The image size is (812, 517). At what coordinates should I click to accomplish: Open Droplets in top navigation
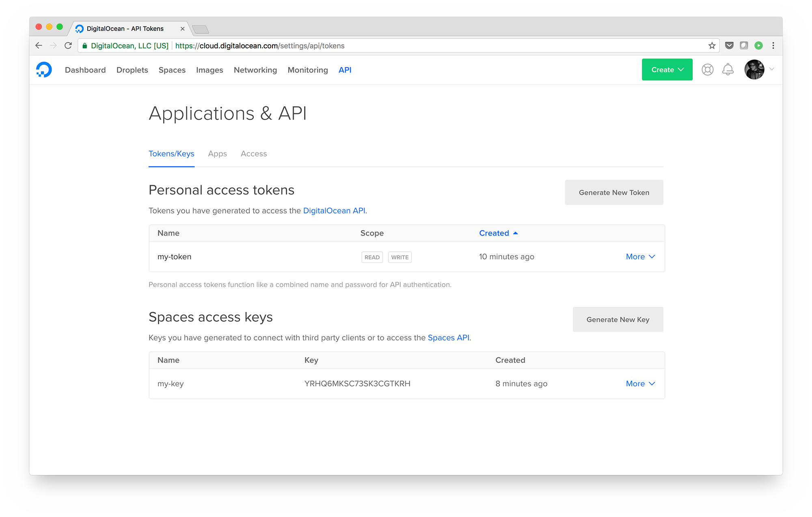(x=132, y=70)
